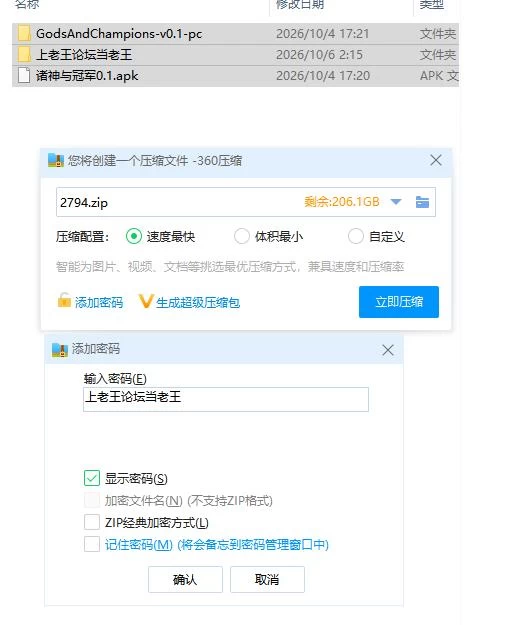531x625 pixels.
Task: Click the 添加密码 link
Action: 99,303
